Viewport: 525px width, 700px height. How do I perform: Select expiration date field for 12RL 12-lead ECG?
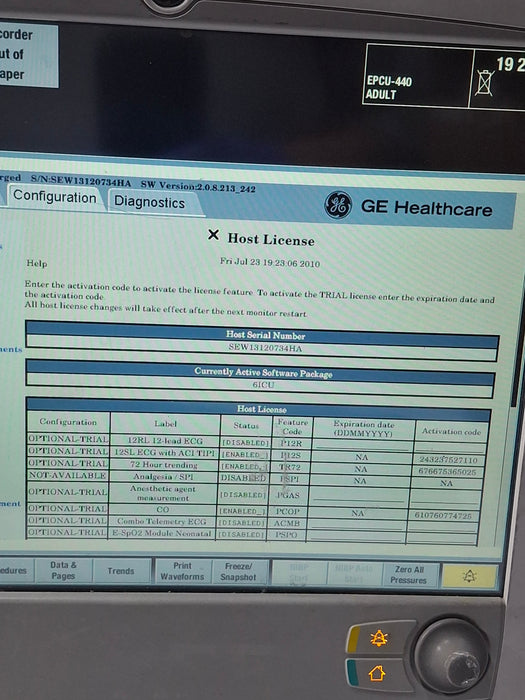click(362, 445)
